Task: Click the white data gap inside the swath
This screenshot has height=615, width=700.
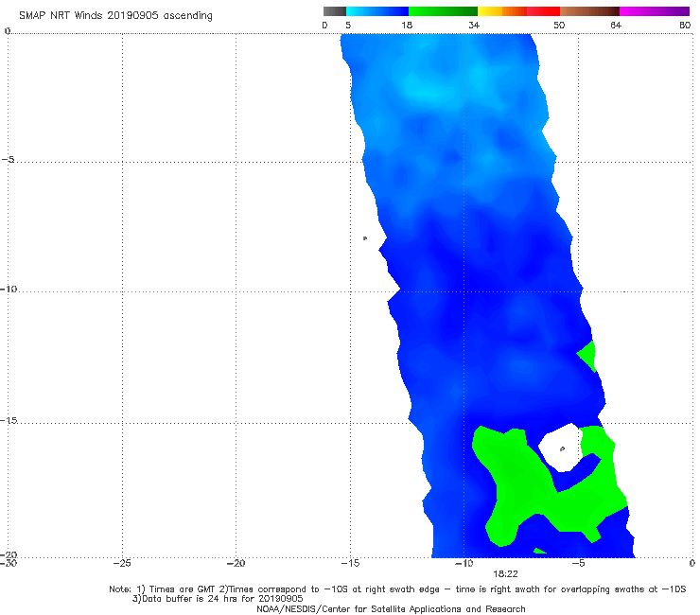Action: coord(561,448)
